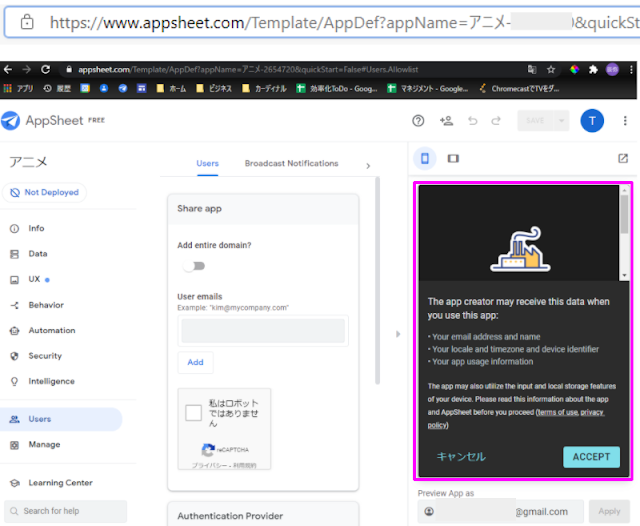
Task: Open the Automation section
Action: pyautogui.click(x=51, y=331)
